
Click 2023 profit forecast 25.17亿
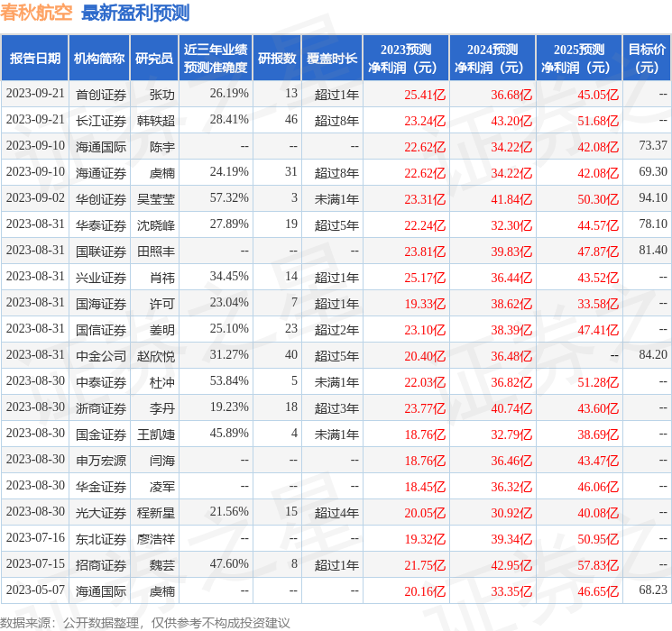coord(425,278)
